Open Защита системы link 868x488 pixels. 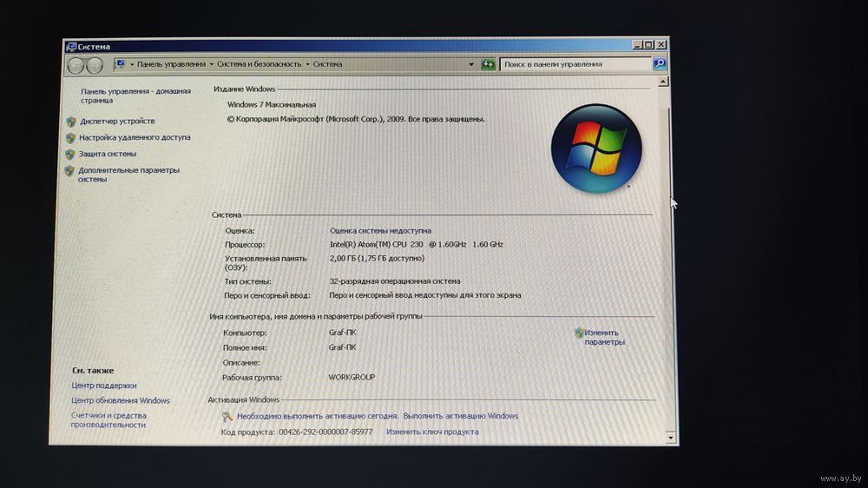tap(108, 154)
